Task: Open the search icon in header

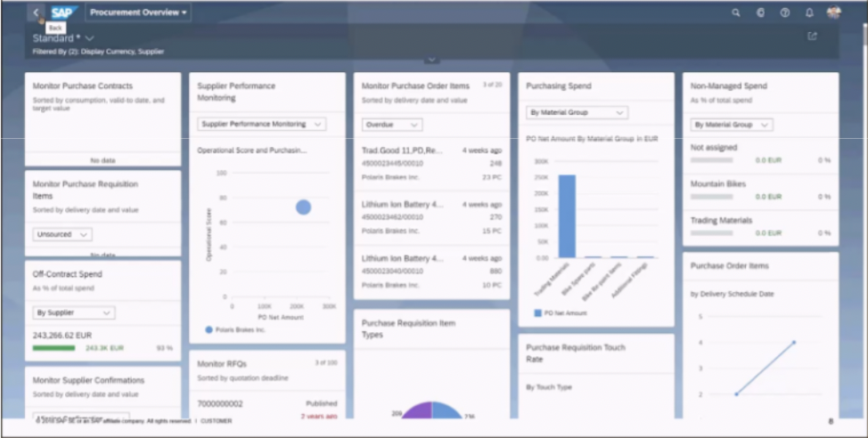Action: click(736, 12)
